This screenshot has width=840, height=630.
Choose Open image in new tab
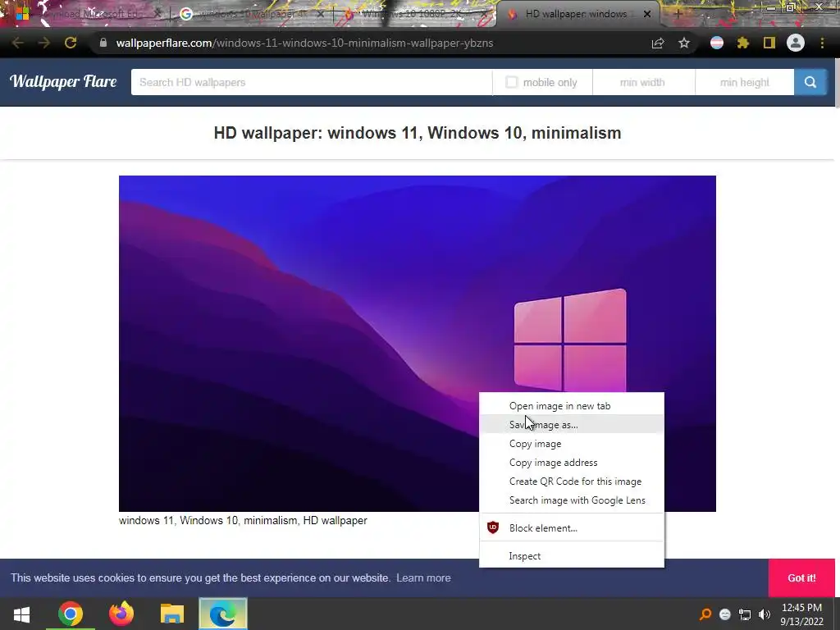(572, 405)
